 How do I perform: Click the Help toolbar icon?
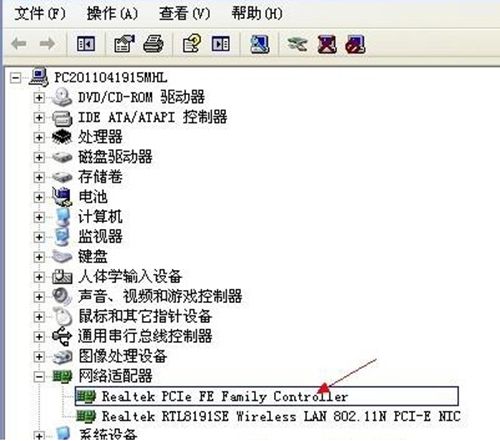(x=192, y=44)
